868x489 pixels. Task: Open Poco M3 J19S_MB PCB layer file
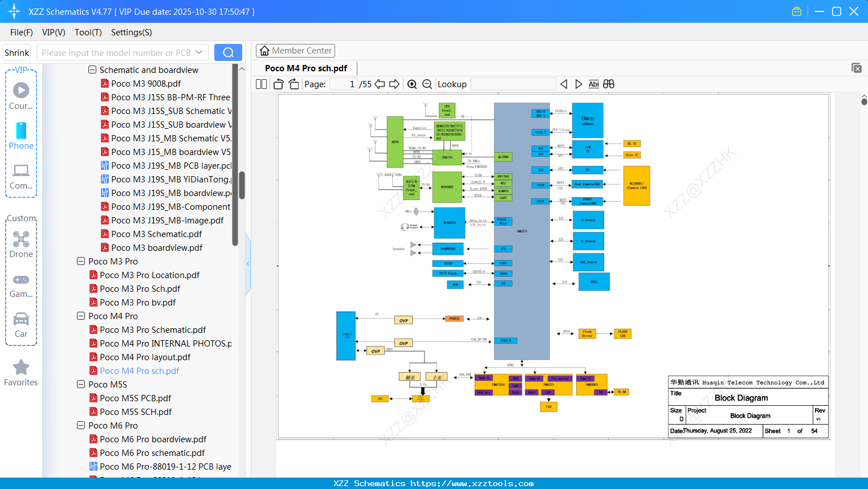pos(171,166)
